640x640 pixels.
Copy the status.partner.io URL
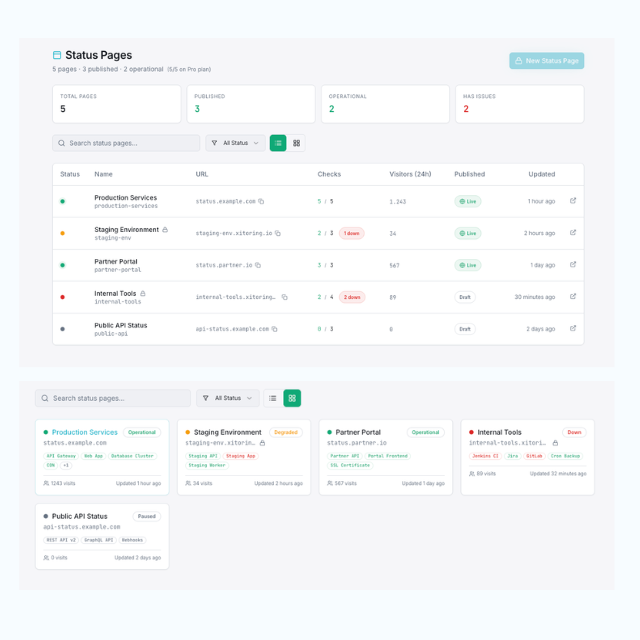[258, 265]
